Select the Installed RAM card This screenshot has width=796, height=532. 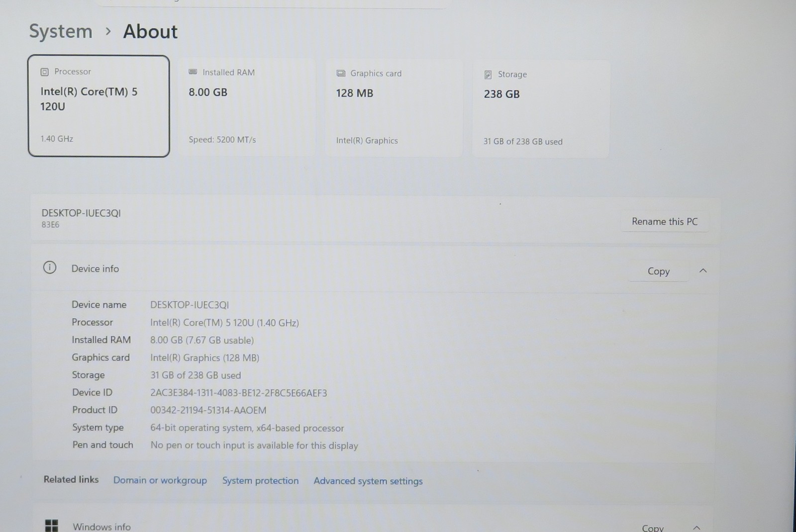pos(247,107)
